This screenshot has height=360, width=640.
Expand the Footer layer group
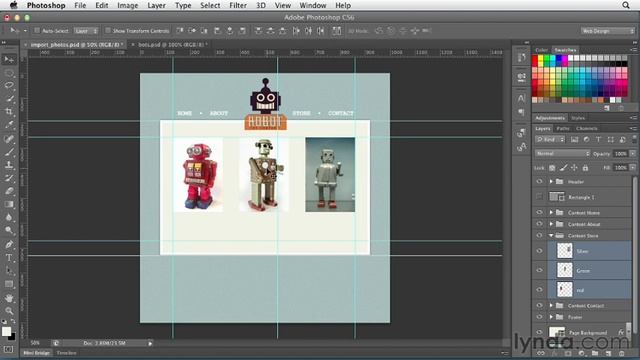[x=551, y=317]
